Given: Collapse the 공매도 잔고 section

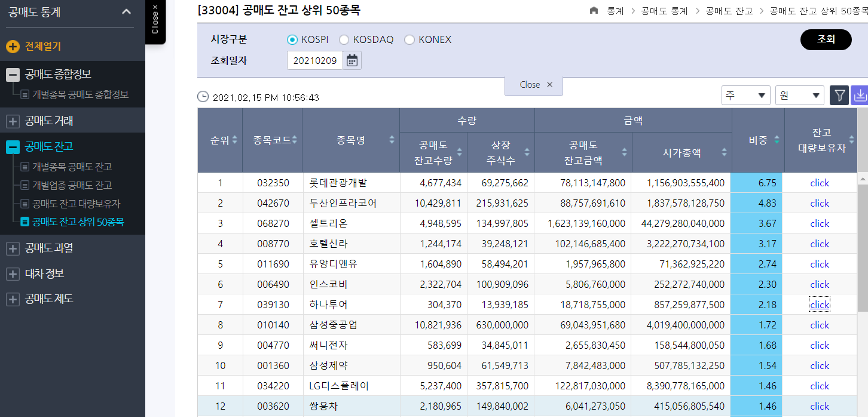Looking at the screenshot, I should coord(13,147).
